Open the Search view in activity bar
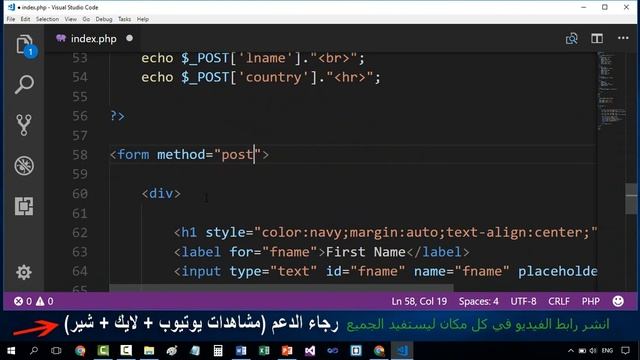 pos(24,84)
